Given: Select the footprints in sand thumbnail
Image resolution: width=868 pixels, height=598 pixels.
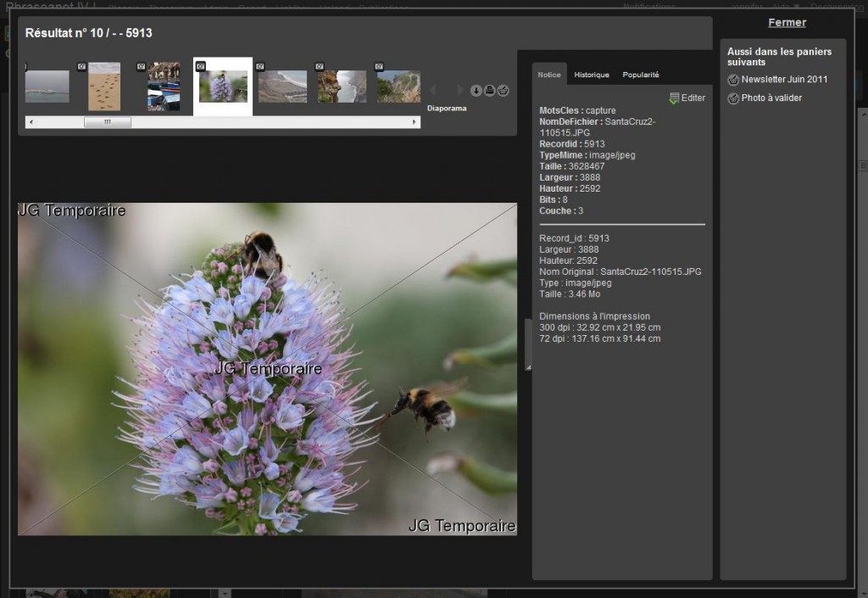Looking at the screenshot, I should 104,87.
